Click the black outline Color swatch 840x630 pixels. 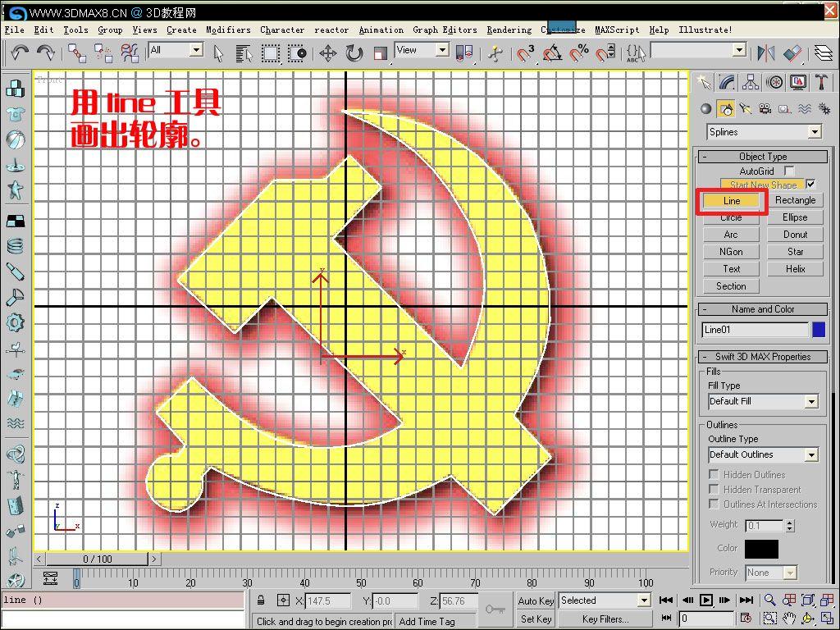pos(761,549)
